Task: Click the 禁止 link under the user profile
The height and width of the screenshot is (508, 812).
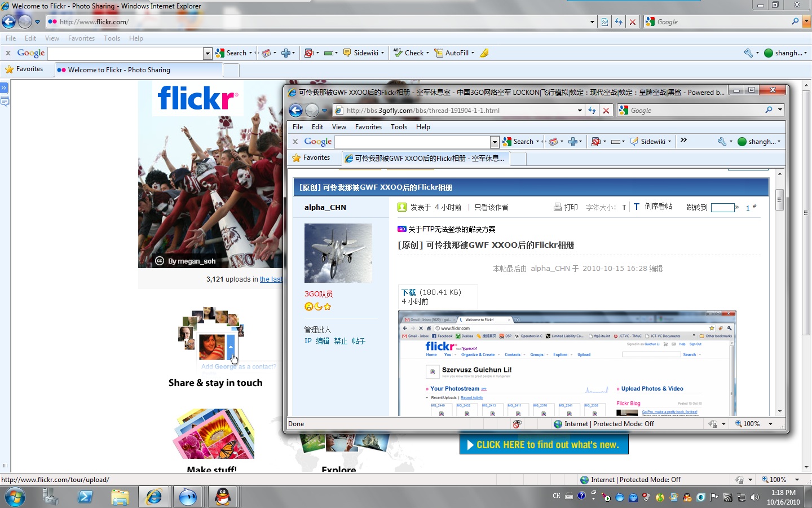Action: coord(341,341)
